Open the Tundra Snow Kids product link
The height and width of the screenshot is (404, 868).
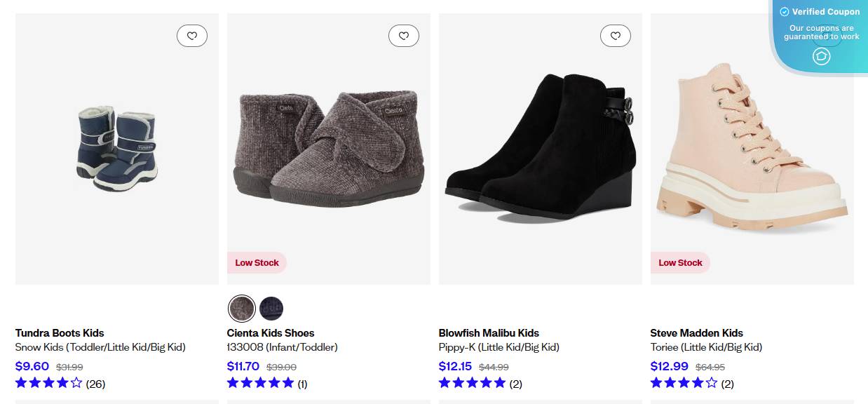click(100, 347)
